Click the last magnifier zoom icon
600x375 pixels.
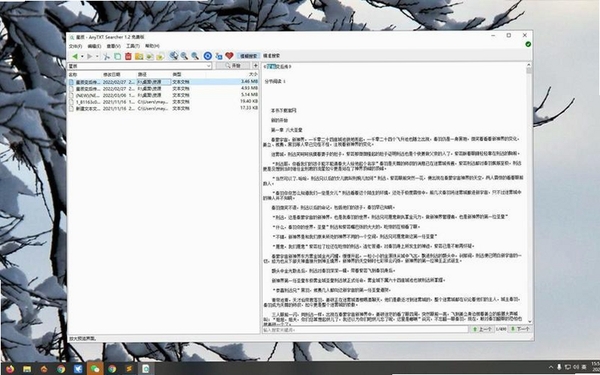click(x=195, y=56)
